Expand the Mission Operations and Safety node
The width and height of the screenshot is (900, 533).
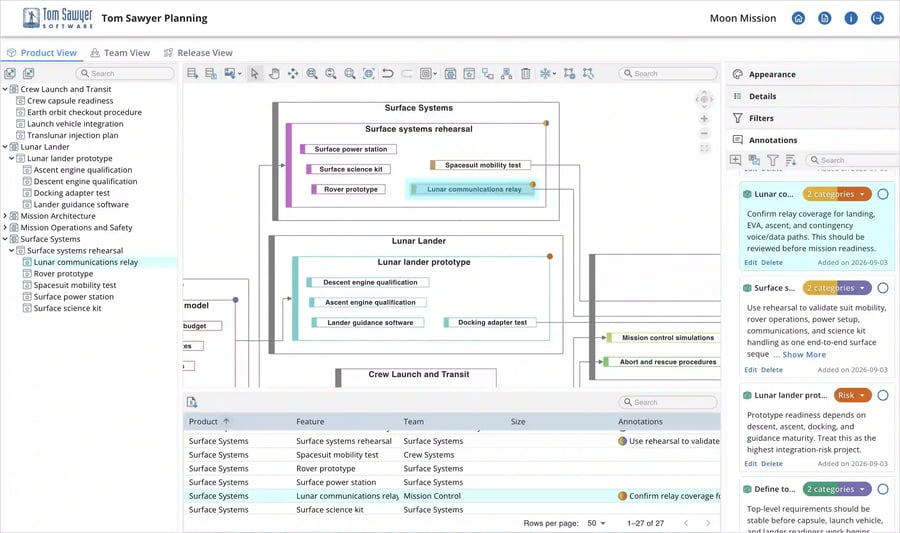click(x=5, y=227)
